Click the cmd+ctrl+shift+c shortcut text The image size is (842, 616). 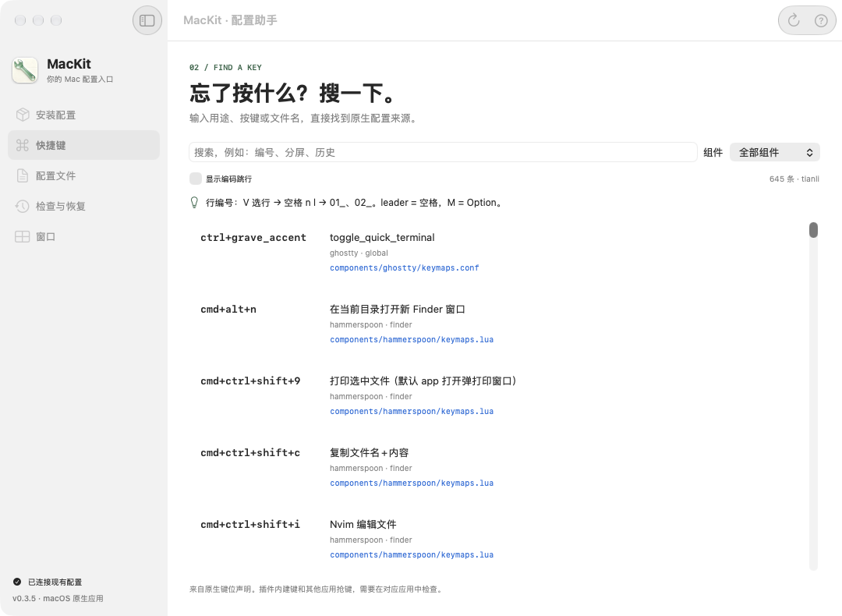(x=250, y=453)
